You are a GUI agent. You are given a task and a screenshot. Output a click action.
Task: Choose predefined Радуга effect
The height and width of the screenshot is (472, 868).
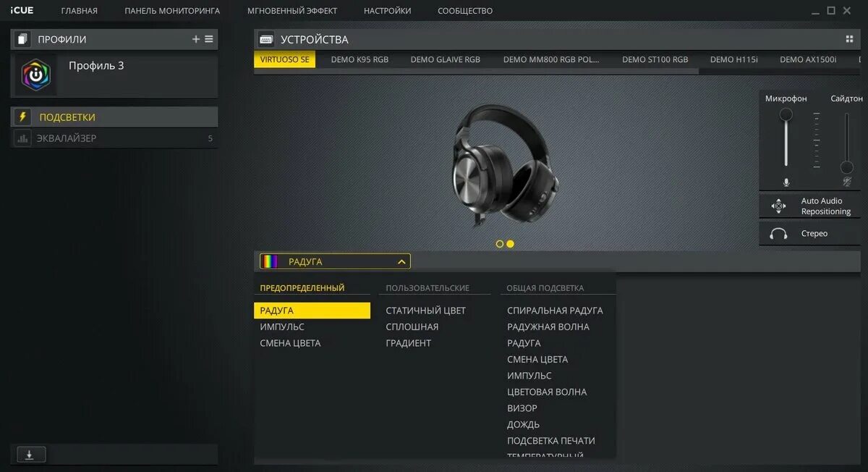312,311
